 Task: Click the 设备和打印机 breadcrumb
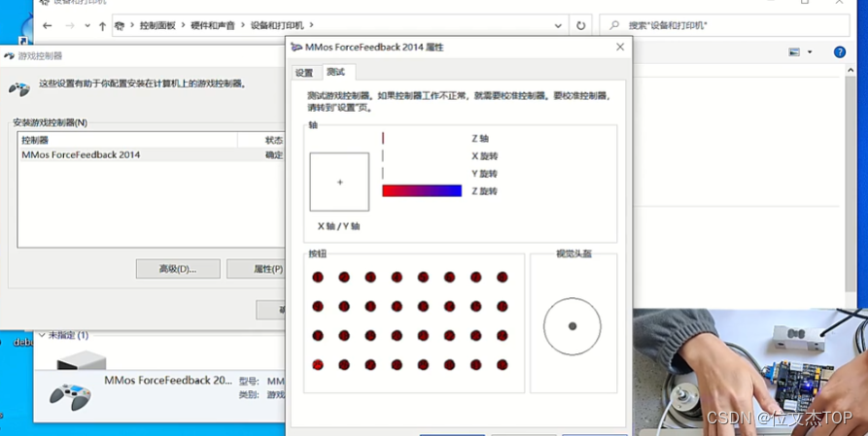coord(277,25)
